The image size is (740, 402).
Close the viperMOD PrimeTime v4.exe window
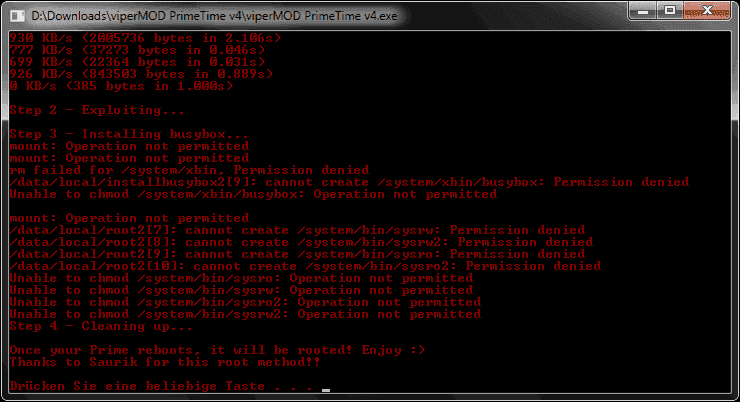[x=706, y=10]
